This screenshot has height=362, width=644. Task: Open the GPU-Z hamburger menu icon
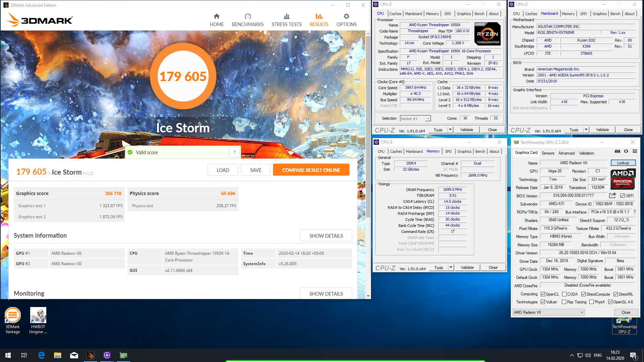pyautogui.click(x=635, y=152)
